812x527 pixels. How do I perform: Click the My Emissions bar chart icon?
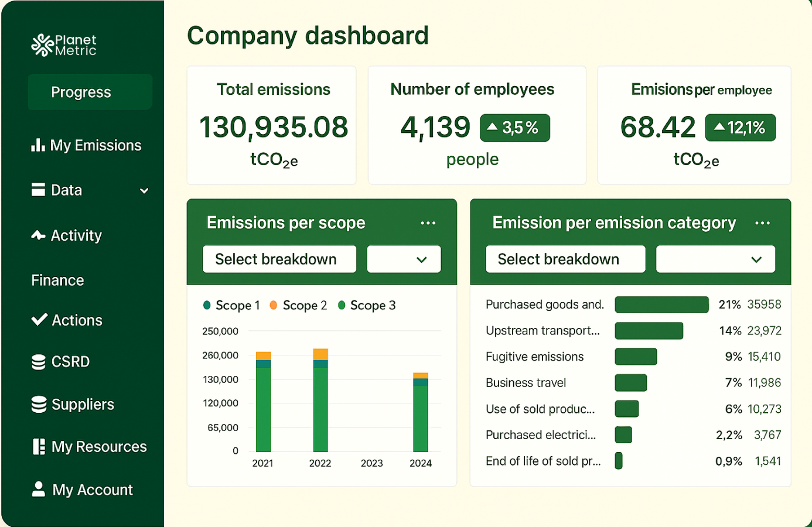tap(38, 145)
